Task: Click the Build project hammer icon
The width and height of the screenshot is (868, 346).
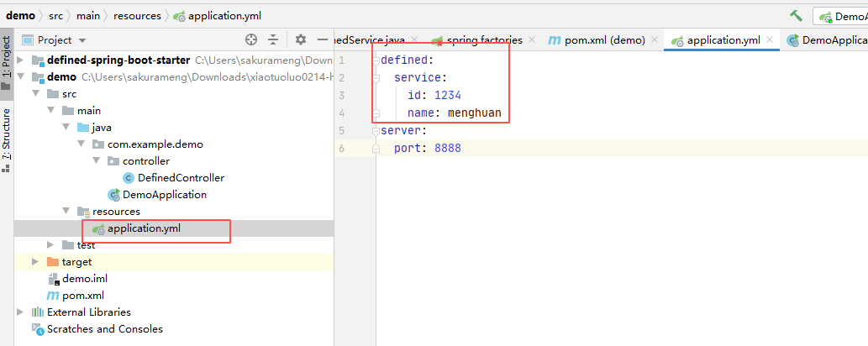Action: (x=796, y=15)
